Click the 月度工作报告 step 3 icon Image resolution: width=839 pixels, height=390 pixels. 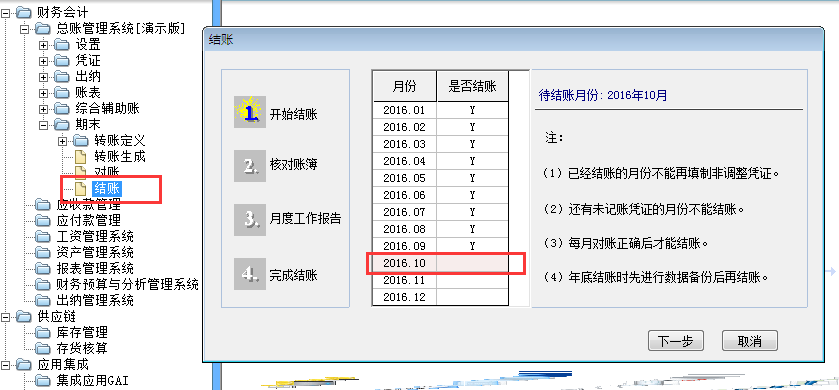point(249,220)
